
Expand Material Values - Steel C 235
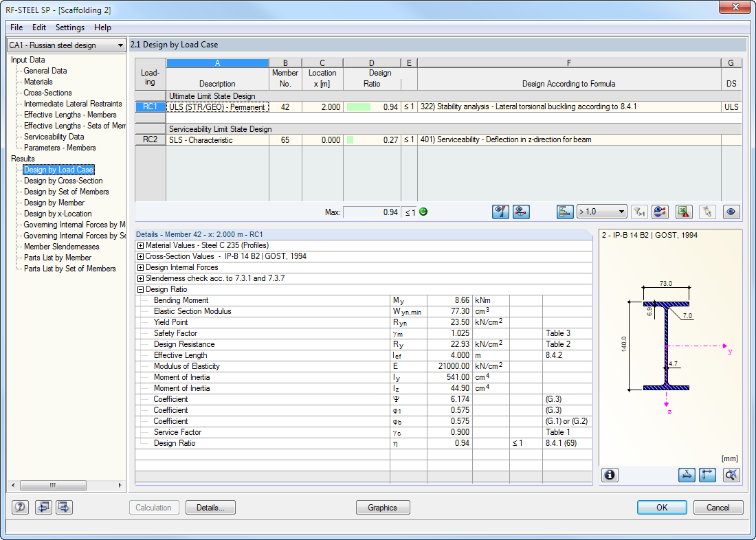pos(140,245)
